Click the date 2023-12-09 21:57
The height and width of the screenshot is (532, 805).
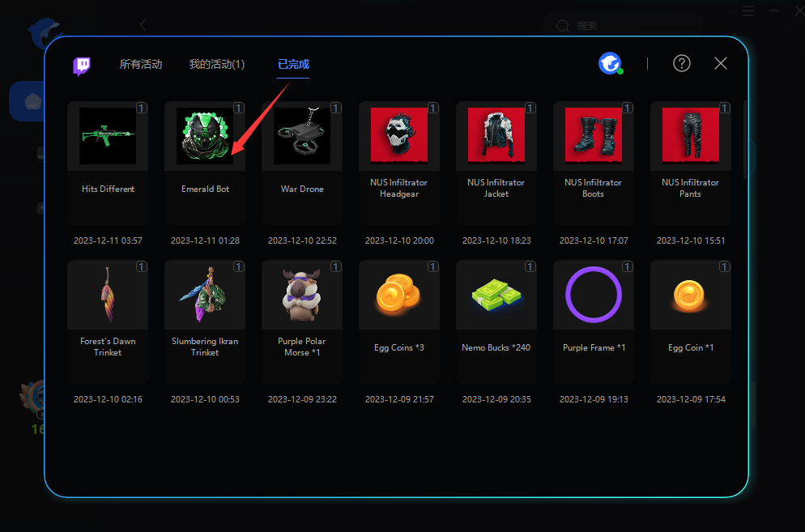pyautogui.click(x=399, y=399)
